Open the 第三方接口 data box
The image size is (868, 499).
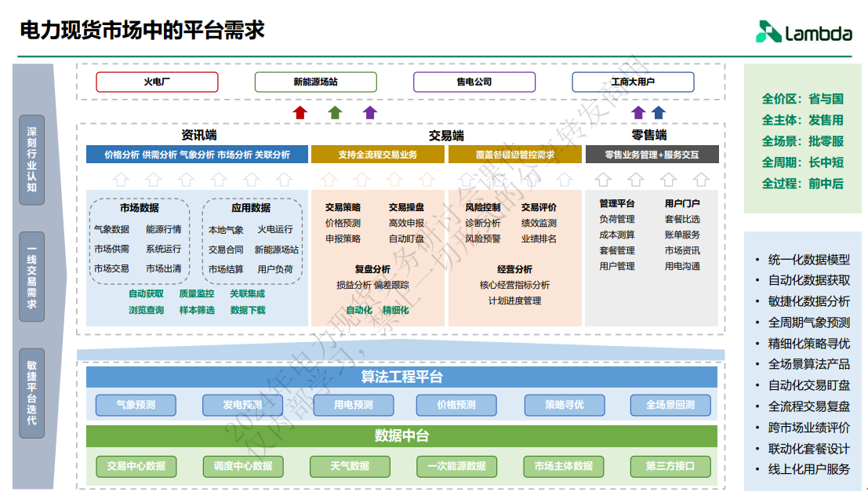pos(670,466)
